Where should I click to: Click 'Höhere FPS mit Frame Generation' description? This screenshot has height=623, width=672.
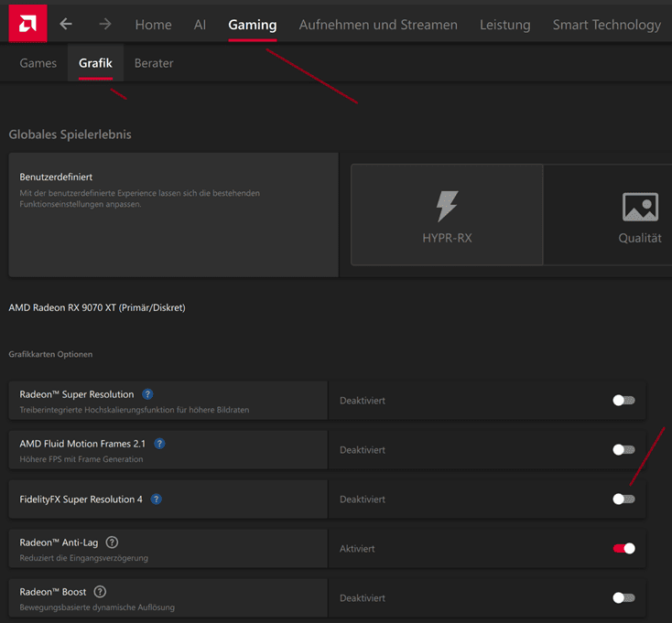(x=81, y=459)
